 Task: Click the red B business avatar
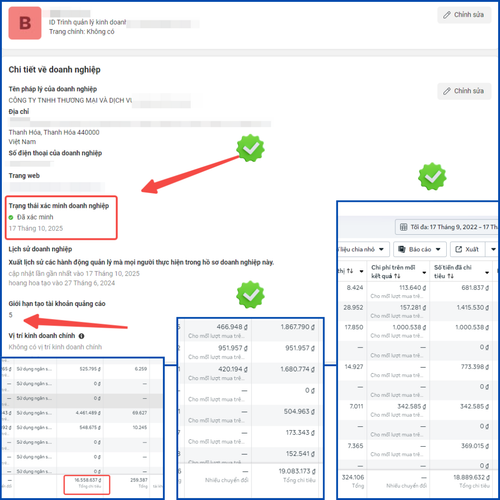[25, 23]
